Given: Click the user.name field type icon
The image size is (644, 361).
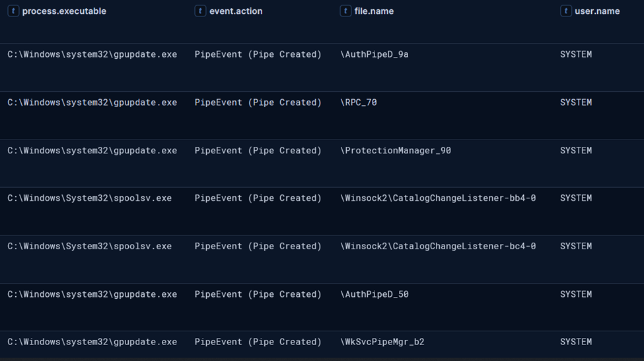Looking at the screenshot, I should pyautogui.click(x=565, y=11).
